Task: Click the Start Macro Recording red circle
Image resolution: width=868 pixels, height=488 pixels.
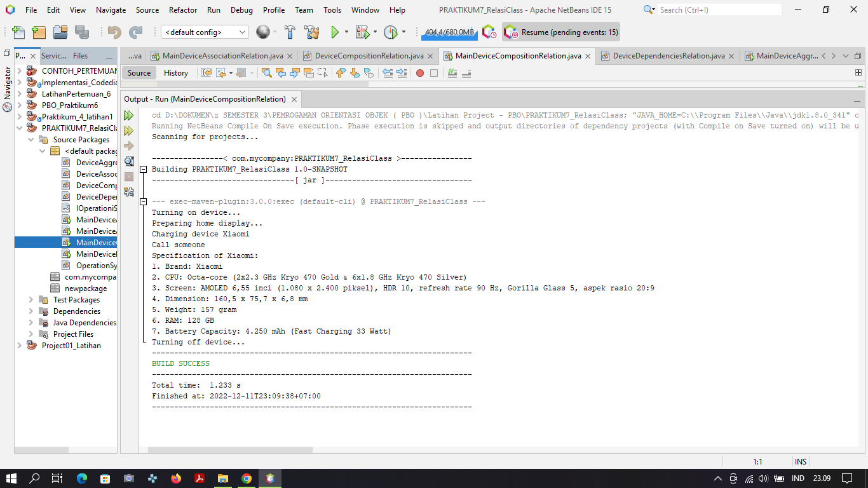Action: [x=420, y=73]
